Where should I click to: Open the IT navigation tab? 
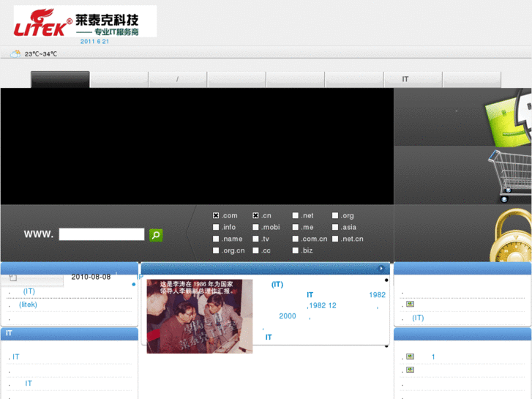pyautogui.click(x=413, y=80)
